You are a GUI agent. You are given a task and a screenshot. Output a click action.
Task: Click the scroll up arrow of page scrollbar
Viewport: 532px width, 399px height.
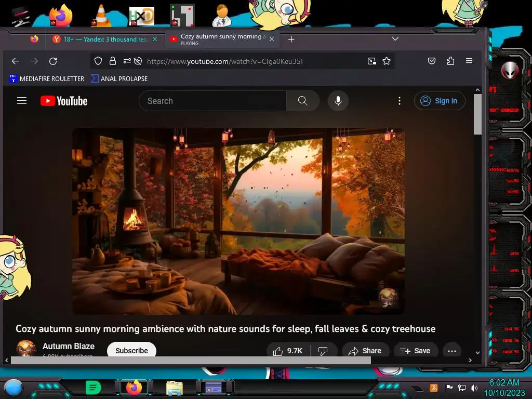coord(478,90)
